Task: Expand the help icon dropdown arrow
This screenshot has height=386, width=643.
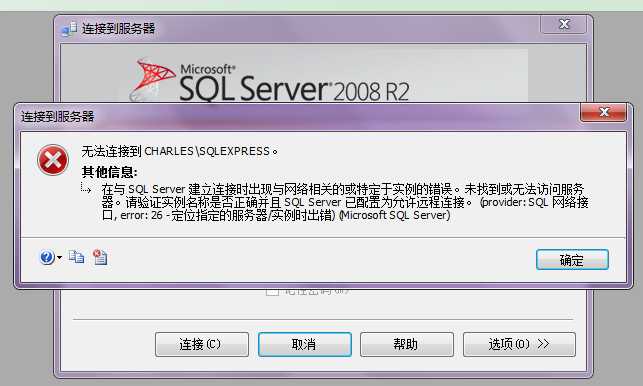Action: [x=59, y=258]
